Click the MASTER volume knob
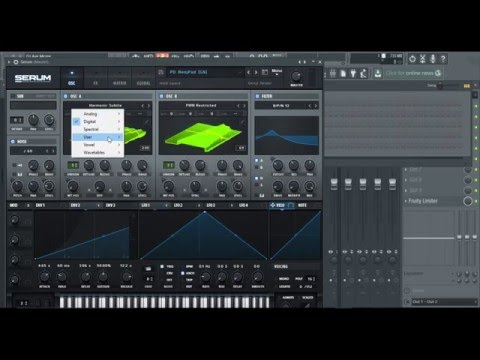Screen dimensions: 480x360 [x=296, y=76]
